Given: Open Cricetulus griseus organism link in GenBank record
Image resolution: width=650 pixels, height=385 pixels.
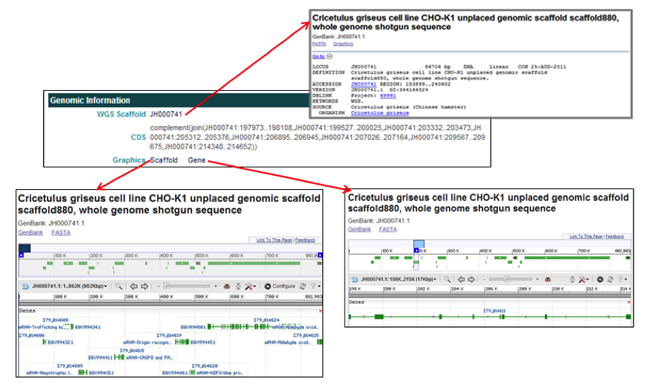Looking at the screenshot, I should coord(380,113).
